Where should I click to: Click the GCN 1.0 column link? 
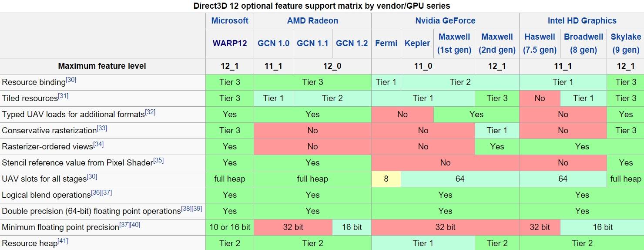[x=273, y=43]
